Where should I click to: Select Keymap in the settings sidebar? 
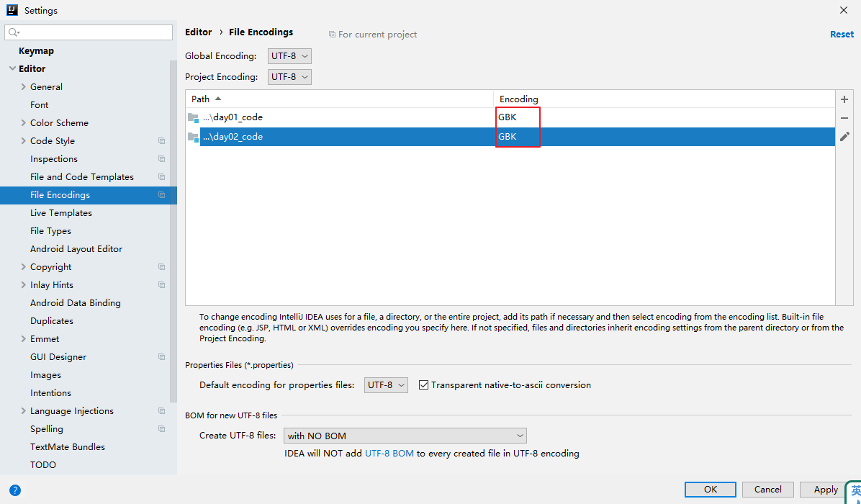point(36,51)
